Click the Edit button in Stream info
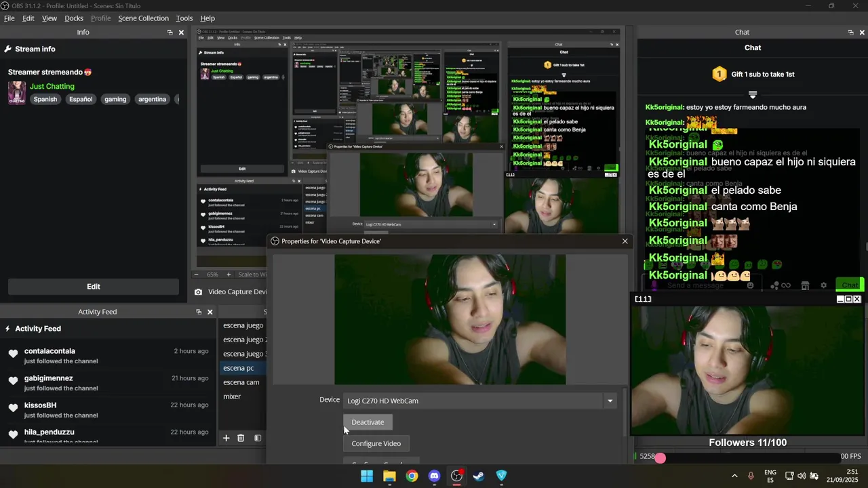 point(94,287)
